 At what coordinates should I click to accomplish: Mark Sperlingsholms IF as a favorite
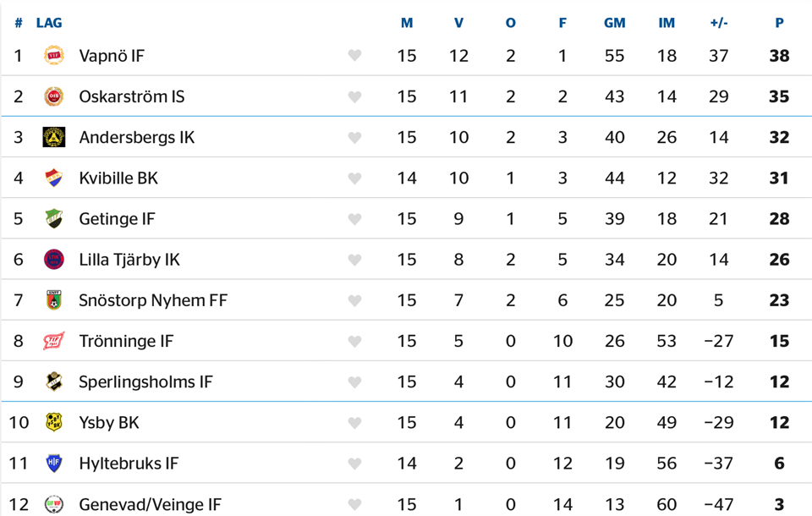click(354, 382)
